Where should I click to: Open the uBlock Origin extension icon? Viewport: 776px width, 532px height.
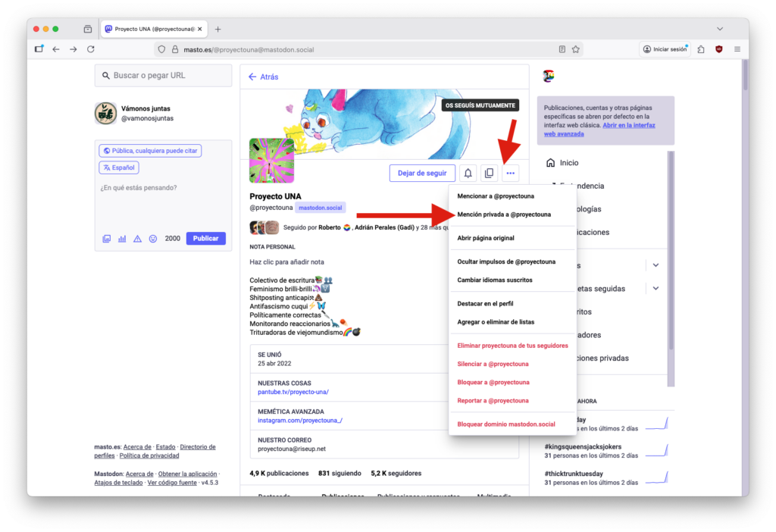(718, 49)
